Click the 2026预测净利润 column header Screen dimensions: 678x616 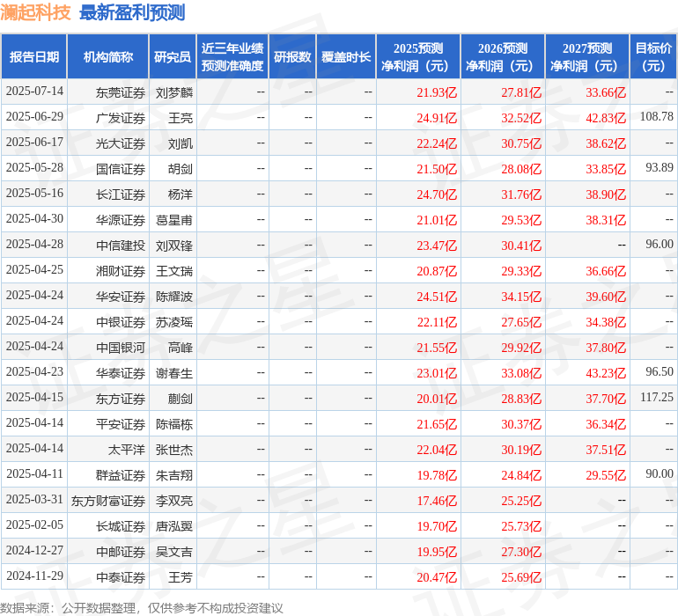[x=503, y=57]
